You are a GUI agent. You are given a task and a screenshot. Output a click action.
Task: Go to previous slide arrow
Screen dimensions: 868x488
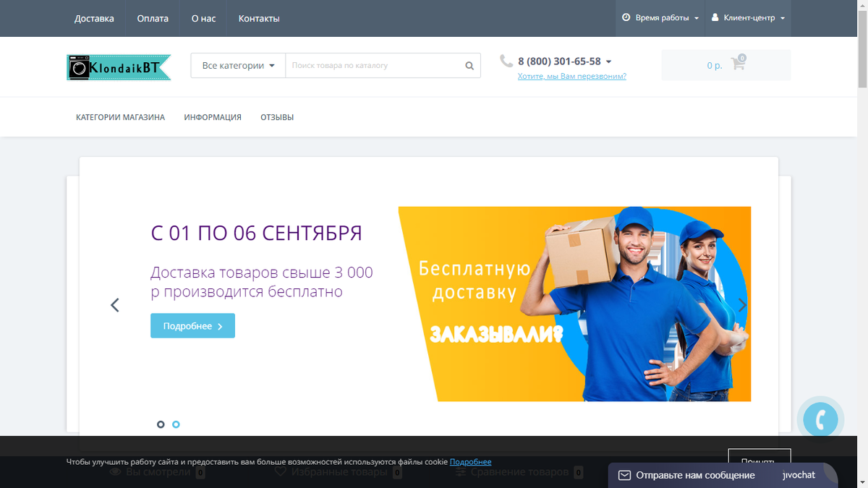114,305
